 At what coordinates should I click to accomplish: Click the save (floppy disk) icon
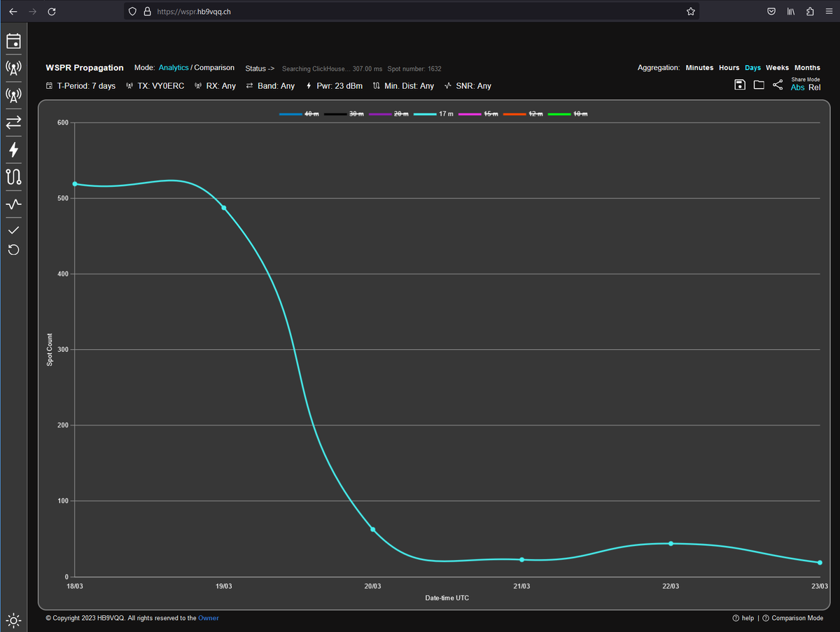(x=739, y=85)
